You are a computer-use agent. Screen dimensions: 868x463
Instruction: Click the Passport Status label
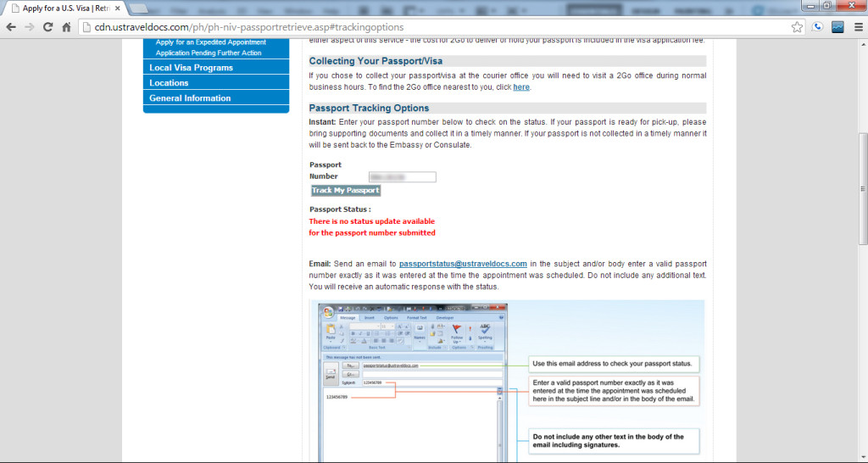pyautogui.click(x=340, y=209)
